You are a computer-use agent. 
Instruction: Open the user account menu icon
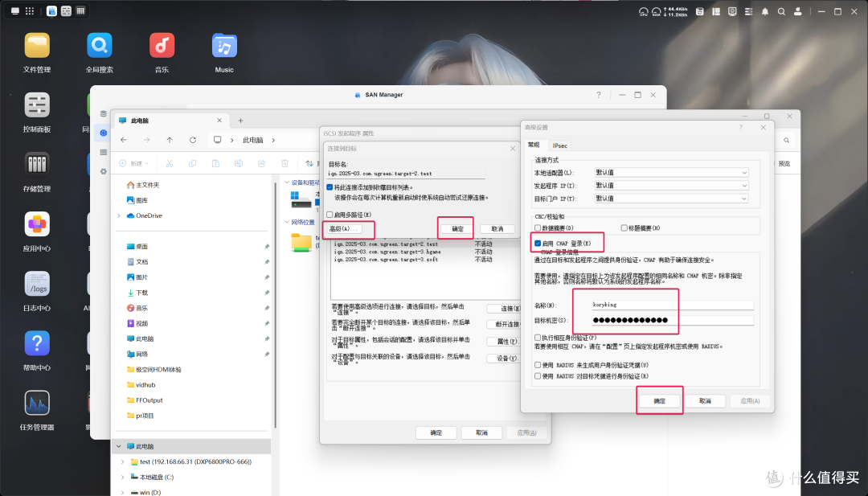(x=798, y=11)
